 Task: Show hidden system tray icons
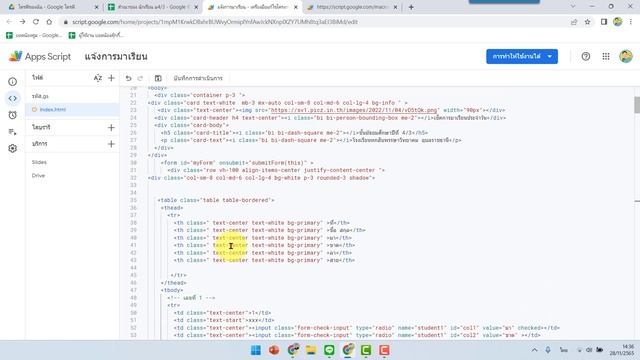tap(534, 350)
